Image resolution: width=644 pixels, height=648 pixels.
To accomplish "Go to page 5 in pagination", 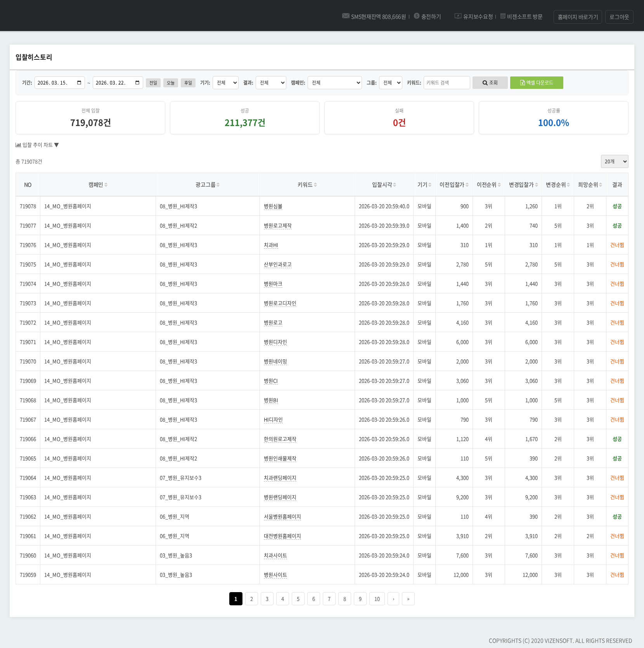I will click(x=298, y=599).
